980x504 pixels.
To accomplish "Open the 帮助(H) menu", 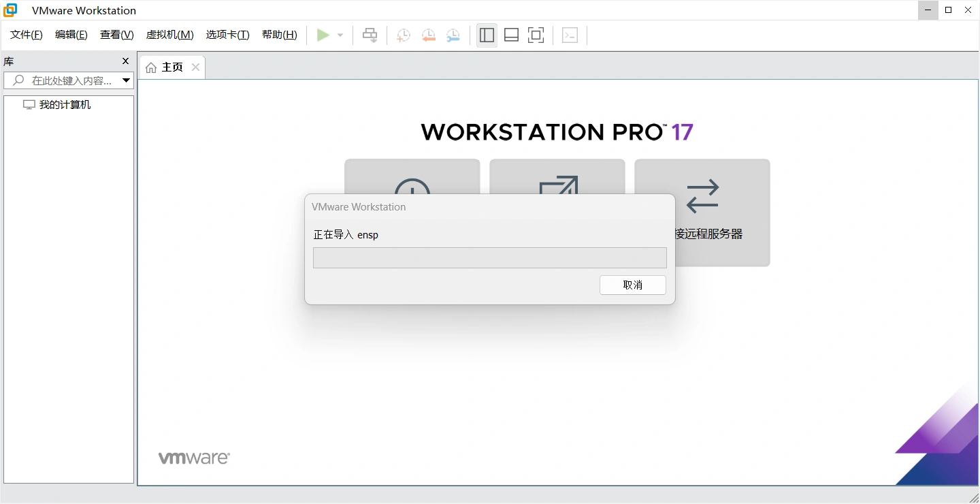I will (x=279, y=35).
